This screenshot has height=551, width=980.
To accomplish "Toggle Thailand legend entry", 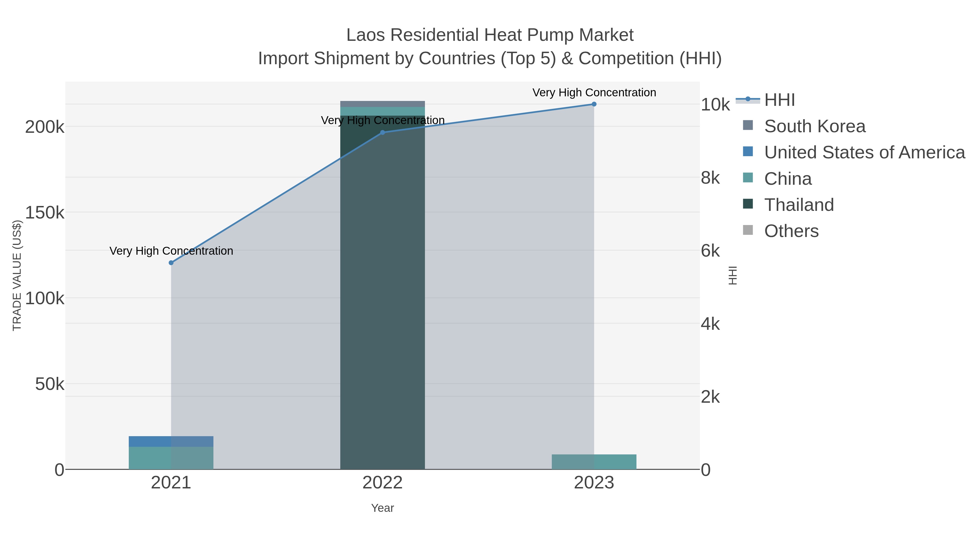I will (788, 205).
